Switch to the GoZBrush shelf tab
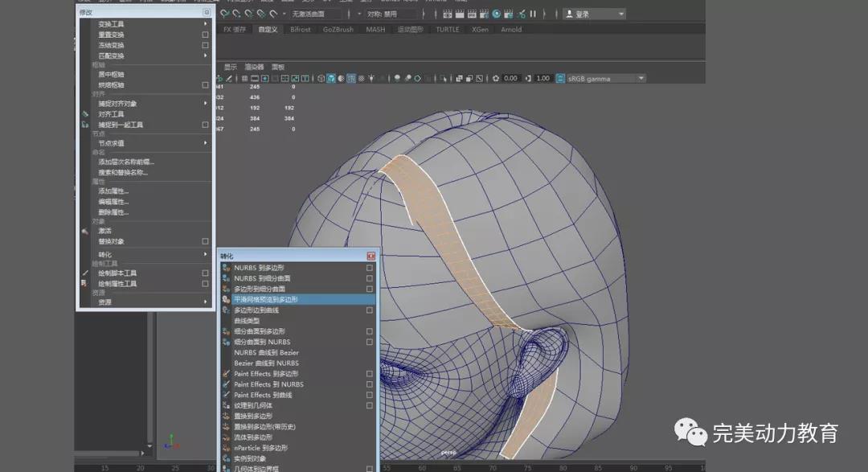Image resolution: width=868 pixels, height=472 pixels. (338, 30)
